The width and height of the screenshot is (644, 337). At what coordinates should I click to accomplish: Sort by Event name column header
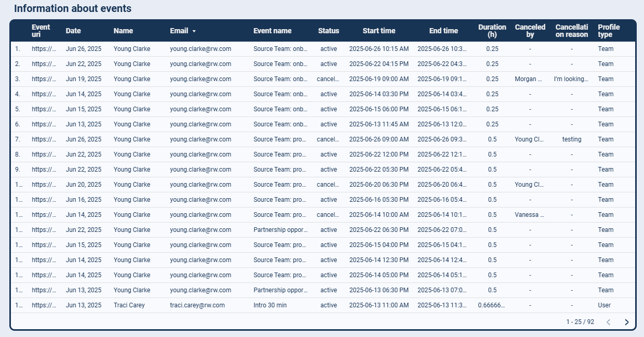272,31
